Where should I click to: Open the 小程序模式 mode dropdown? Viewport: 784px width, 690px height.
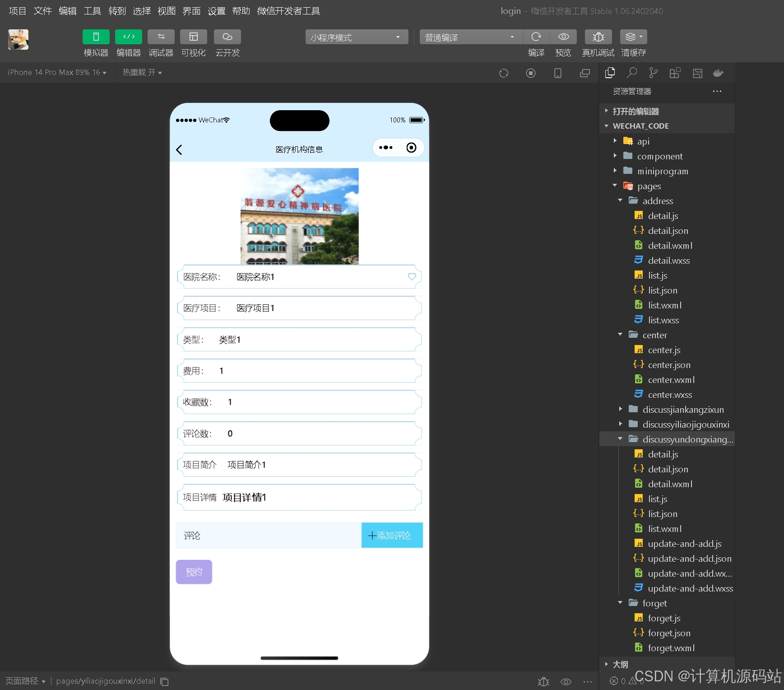tap(357, 37)
